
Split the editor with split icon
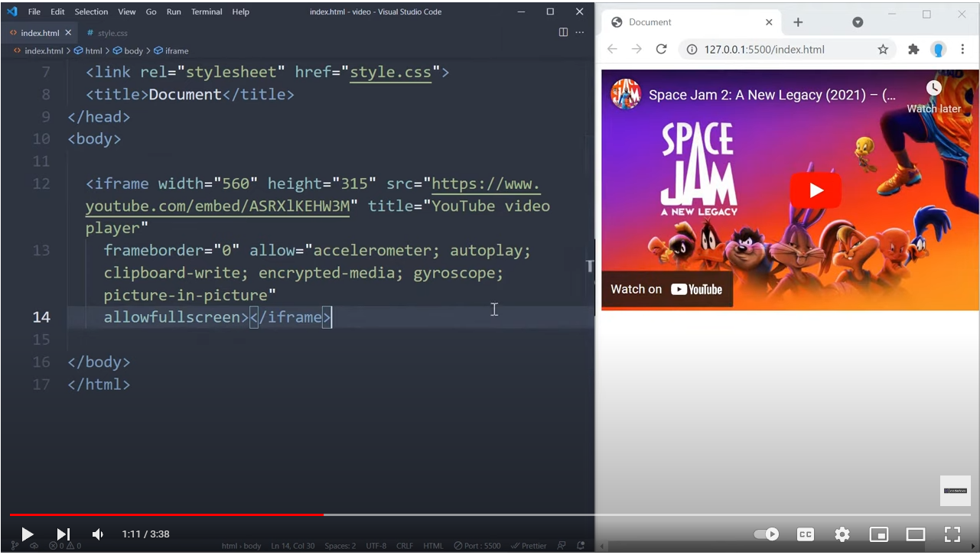563,32
